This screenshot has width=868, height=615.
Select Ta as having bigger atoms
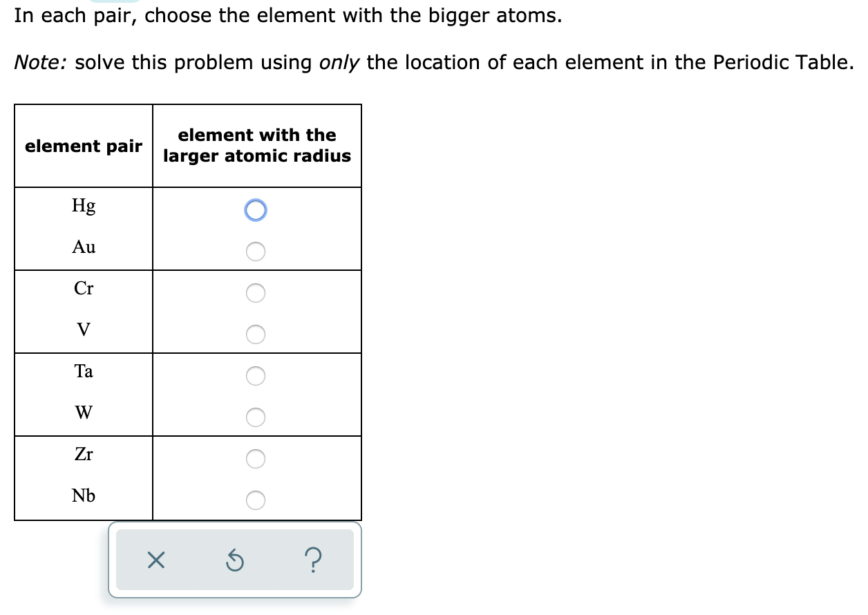tap(256, 376)
